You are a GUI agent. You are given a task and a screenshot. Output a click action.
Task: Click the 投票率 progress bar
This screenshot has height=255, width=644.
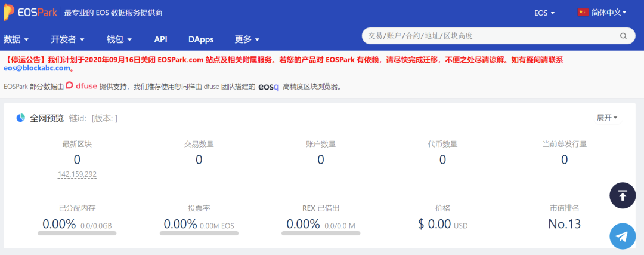pos(199,233)
